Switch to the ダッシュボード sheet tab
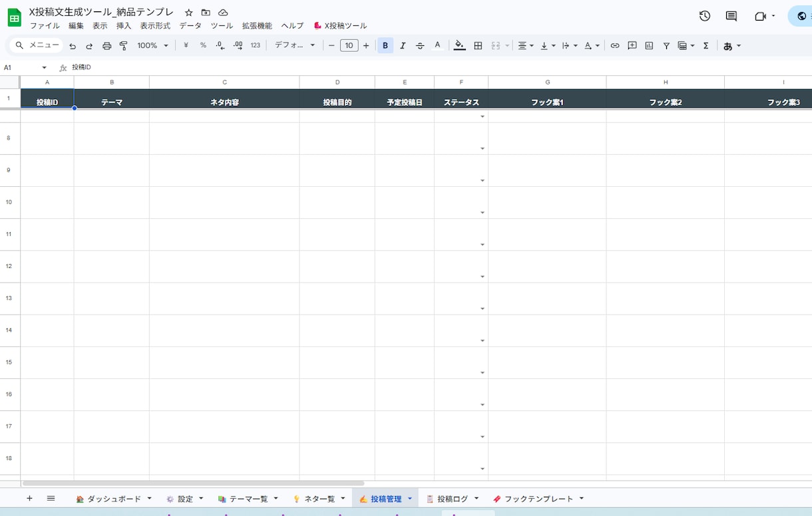 [x=114, y=499]
